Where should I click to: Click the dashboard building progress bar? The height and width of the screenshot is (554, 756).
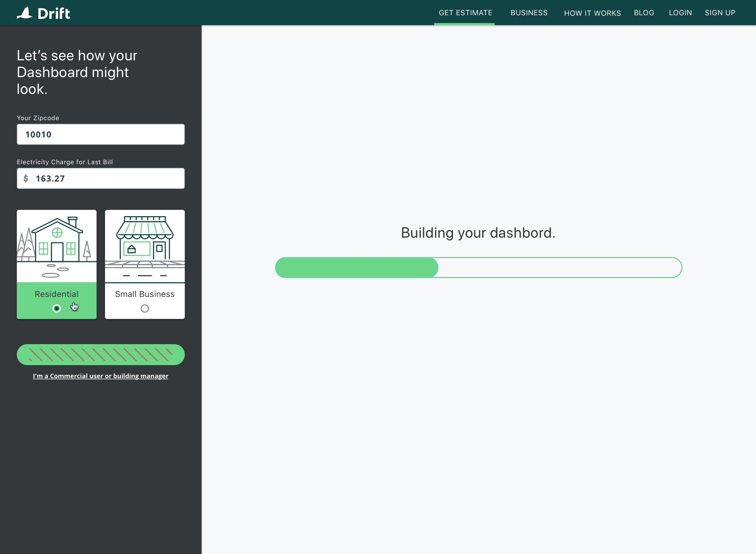pyautogui.click(x=478, y=267)
